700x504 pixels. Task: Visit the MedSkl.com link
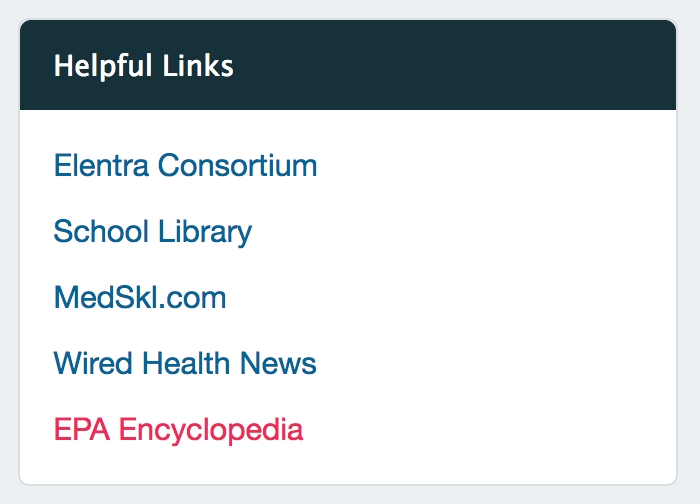[x=140, y=298]
